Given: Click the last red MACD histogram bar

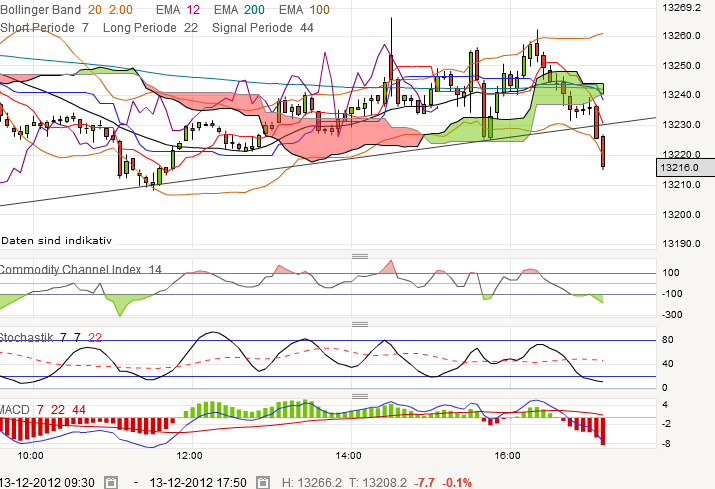Looking at the screenshot, I should (x=603, y=431).
